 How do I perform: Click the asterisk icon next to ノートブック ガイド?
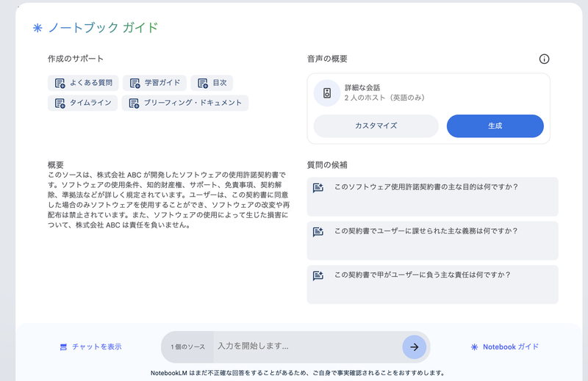click(37, 28)
